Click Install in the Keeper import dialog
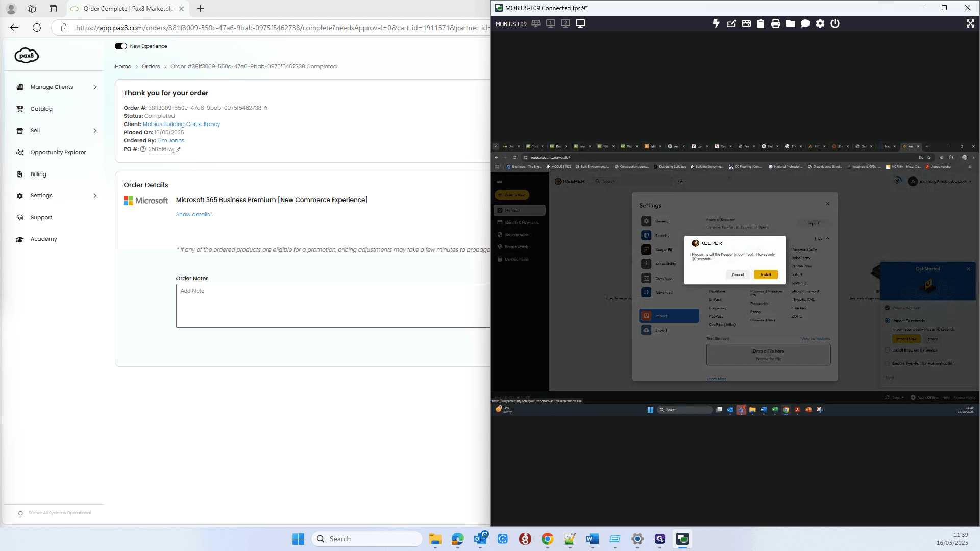980x551 pixels. 766,274
